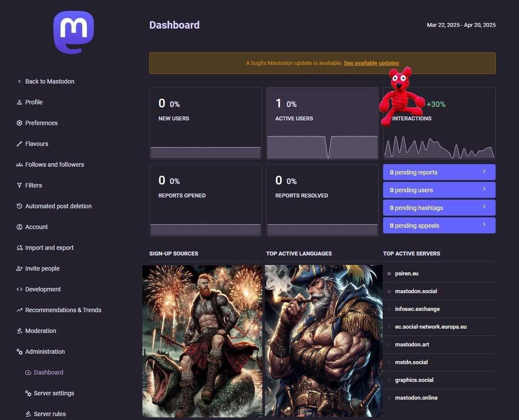Click the Mar 22 - Apr 20 date range

461,25
